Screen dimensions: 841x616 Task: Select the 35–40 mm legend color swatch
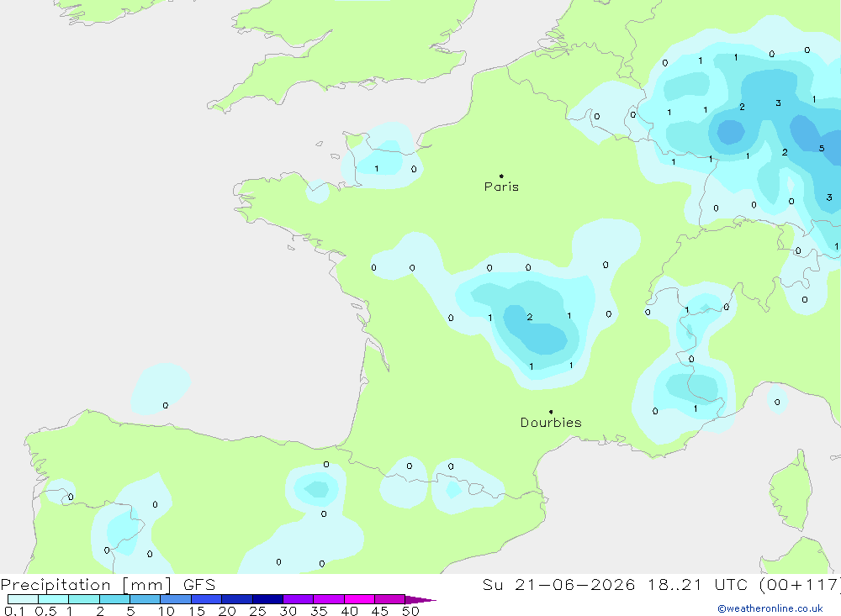pos(329,599)
